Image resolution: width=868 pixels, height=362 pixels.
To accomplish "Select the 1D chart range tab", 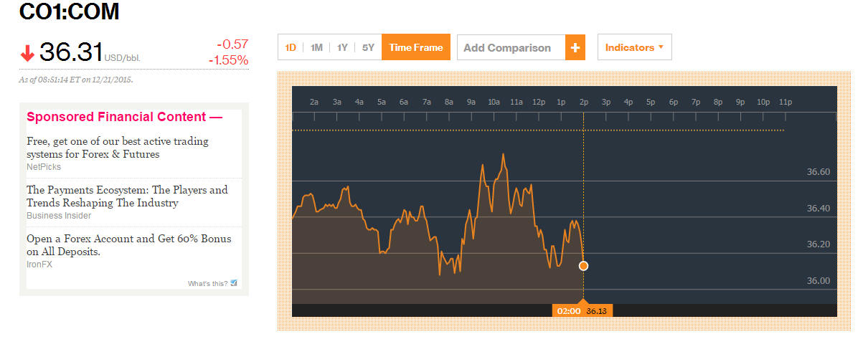I will coord(291,47).
